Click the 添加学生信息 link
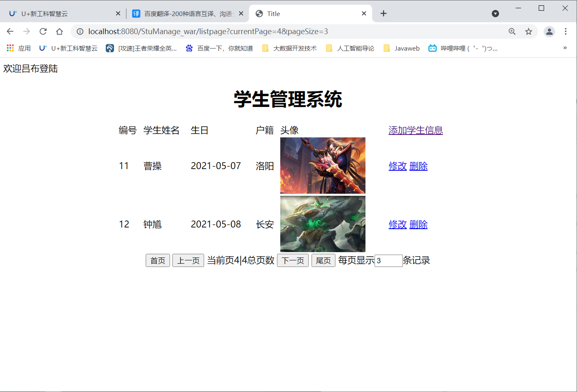Screen dimensions: 577x392 [x=416, y=130]
